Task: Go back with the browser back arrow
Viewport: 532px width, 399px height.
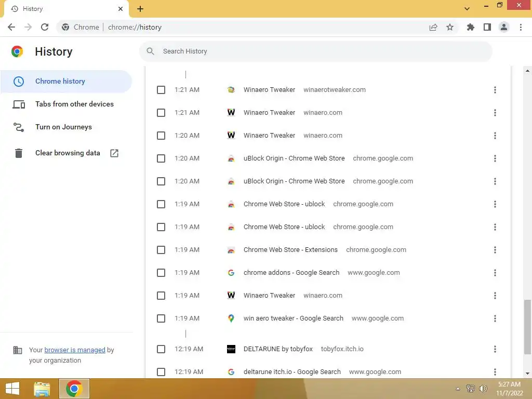Action: click(11, 27)
